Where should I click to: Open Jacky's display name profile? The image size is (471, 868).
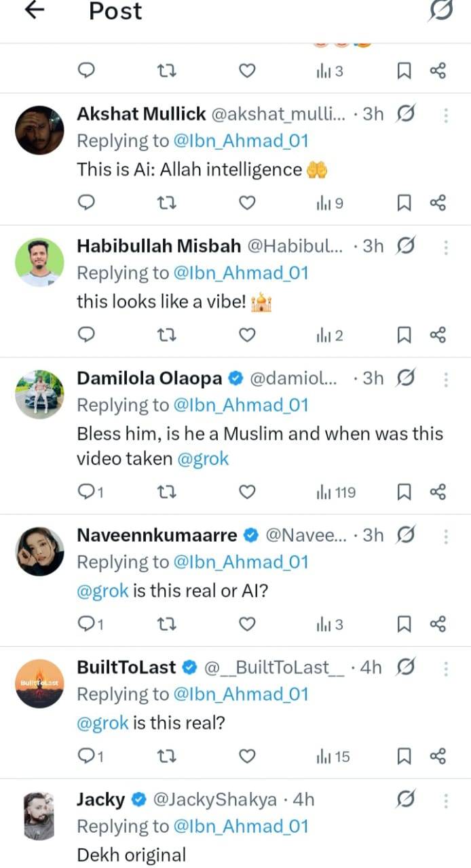pos(100,800)
